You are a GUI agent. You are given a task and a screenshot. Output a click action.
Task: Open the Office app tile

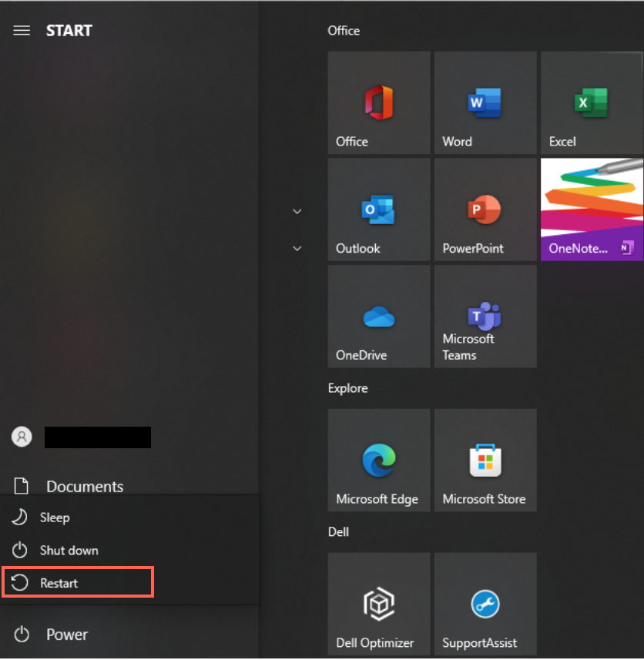click(x=379, y=102)
